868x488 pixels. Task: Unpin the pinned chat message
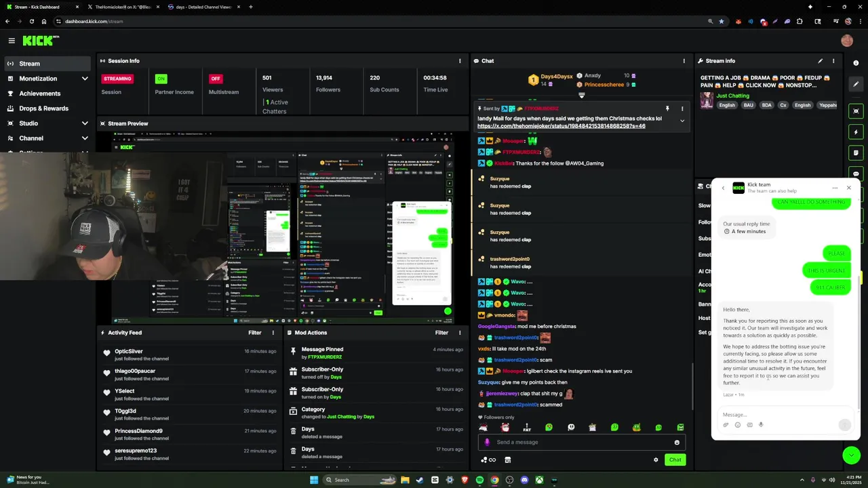pos(667,108)
